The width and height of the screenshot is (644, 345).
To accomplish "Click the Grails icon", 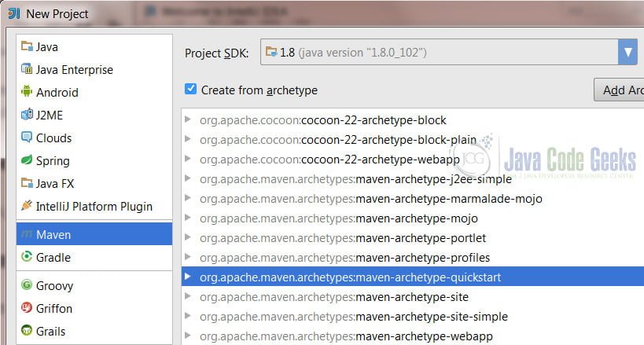I will click(x=27, y=331).
